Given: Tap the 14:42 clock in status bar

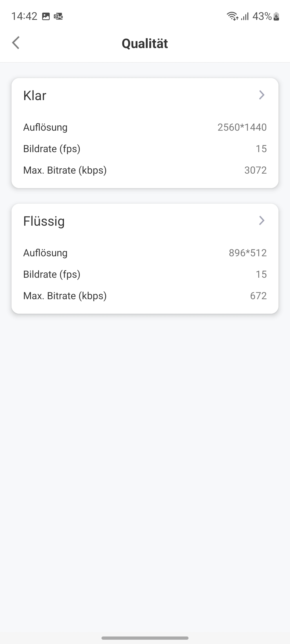Looking at the screenshot, I should 24,16.
